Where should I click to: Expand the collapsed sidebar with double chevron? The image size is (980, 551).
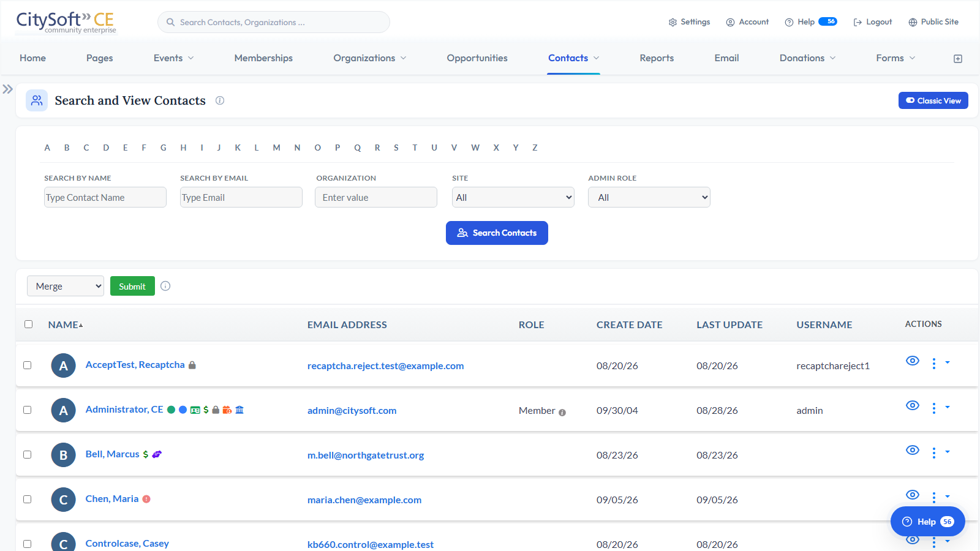[7, 89]
